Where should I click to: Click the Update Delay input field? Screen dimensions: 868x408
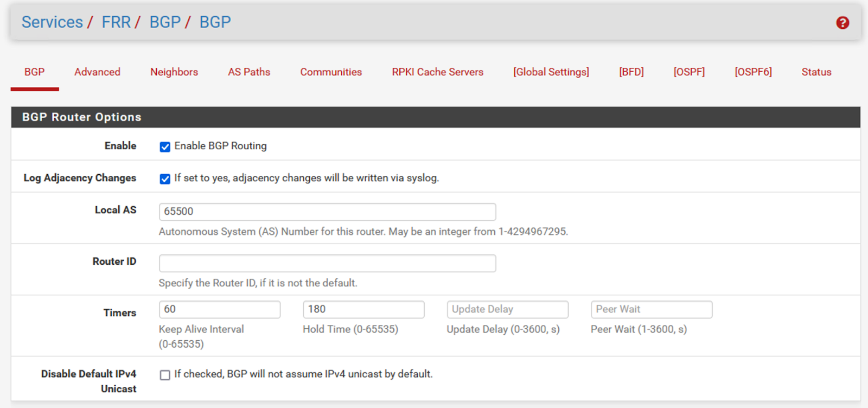pyautogui.click(x=507, y=309)
